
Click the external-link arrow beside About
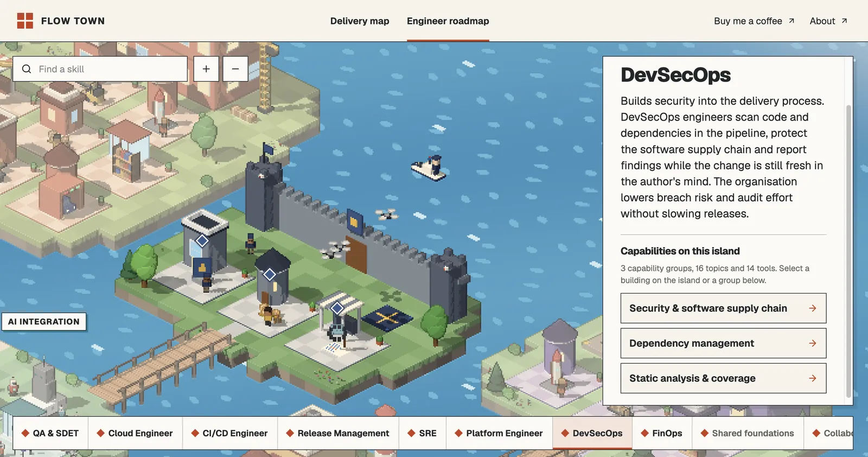(844, 21)
